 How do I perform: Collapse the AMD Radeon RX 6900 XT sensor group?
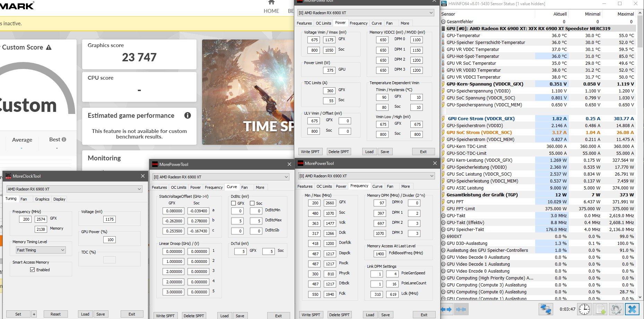[443, 28]
